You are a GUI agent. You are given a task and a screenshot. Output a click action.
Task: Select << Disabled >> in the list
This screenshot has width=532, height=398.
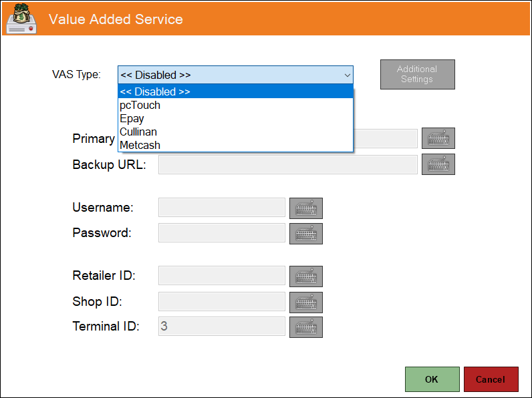pyautogui.click(x=235, y=91)
